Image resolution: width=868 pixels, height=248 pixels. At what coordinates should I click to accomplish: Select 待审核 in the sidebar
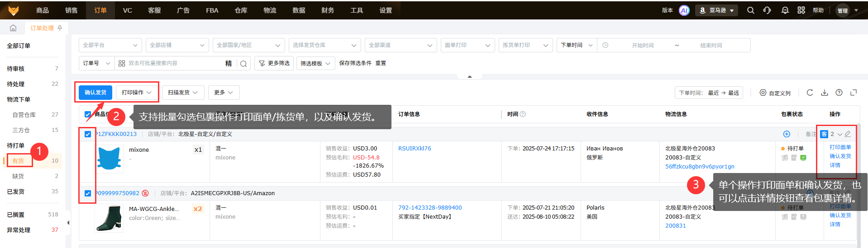(16, 69)
